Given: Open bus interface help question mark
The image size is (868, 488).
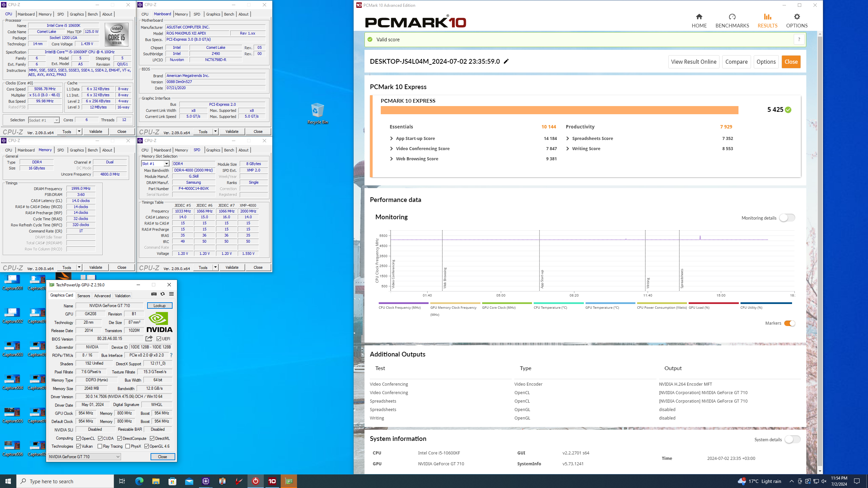Looking at the screenshot, I should tap(171, 355).
